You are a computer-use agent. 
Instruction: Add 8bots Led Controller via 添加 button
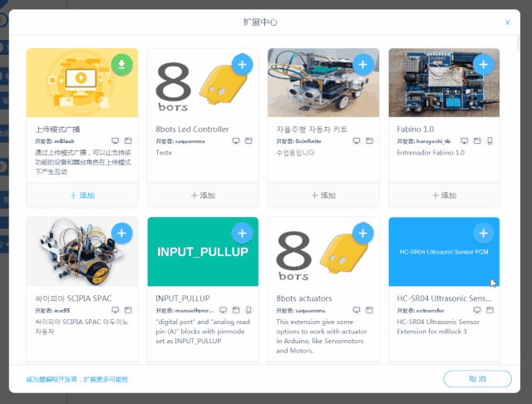point(203,195)
